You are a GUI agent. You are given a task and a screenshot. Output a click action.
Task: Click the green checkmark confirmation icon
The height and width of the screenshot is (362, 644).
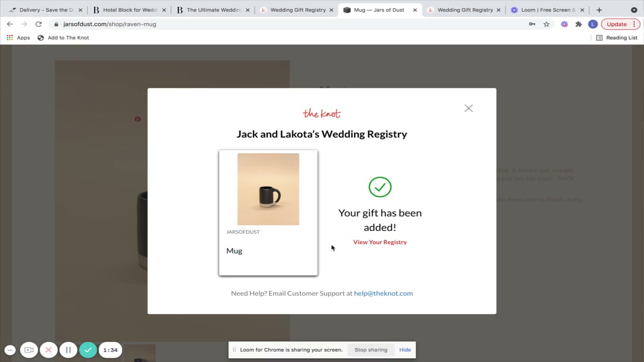[x=380, y=187]
